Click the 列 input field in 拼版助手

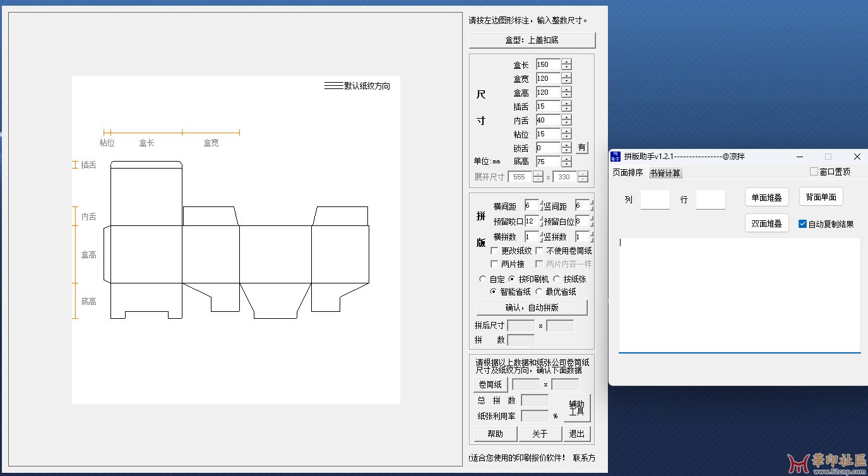point(655,199)
